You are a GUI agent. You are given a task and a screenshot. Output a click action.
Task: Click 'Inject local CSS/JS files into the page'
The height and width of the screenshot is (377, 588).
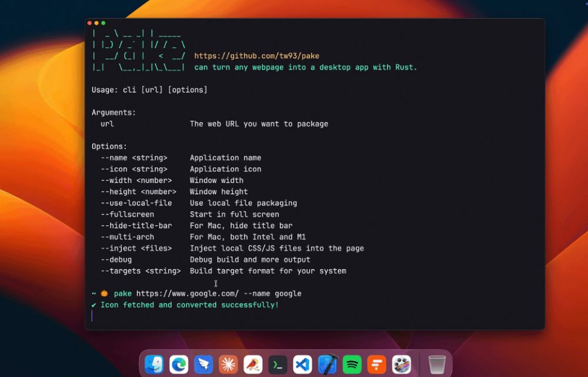(x=277, y=248)
